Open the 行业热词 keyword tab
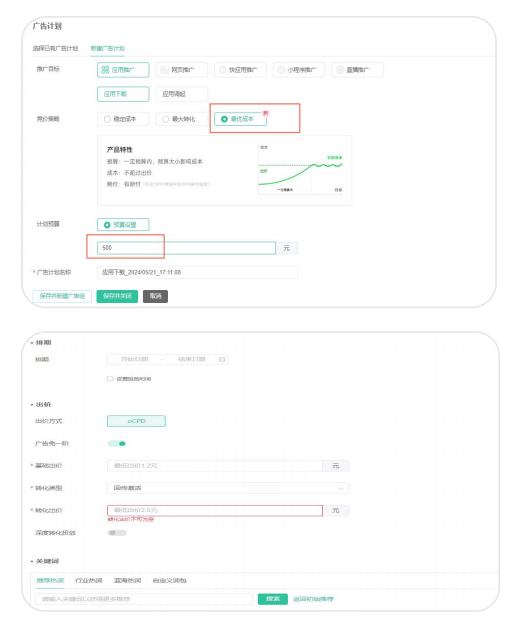518x632 pixels. coord(89,580)
